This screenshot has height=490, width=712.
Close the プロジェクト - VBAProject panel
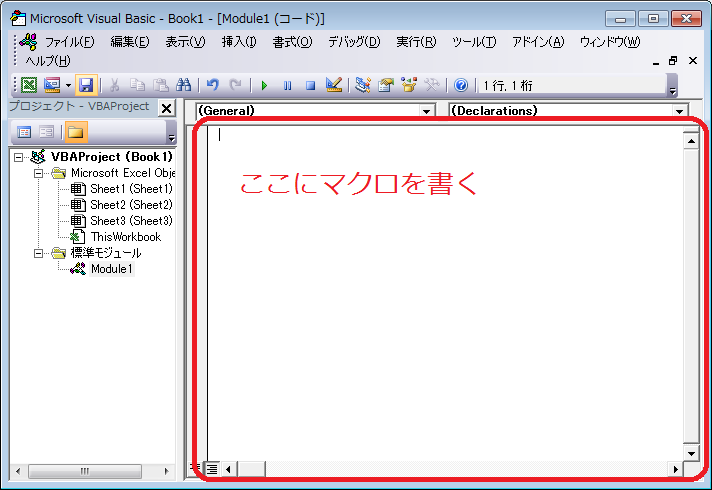[x=167, y=108]
